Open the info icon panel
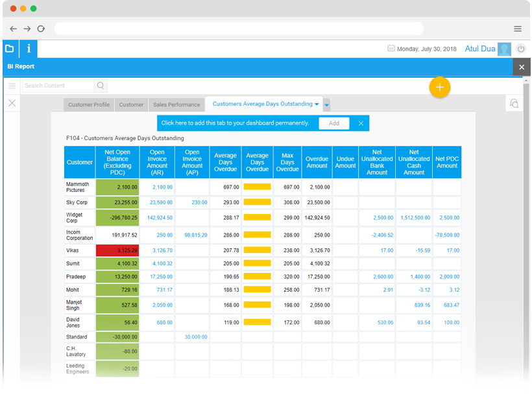This screenshot has width=532, height=415. click(29, 49)
